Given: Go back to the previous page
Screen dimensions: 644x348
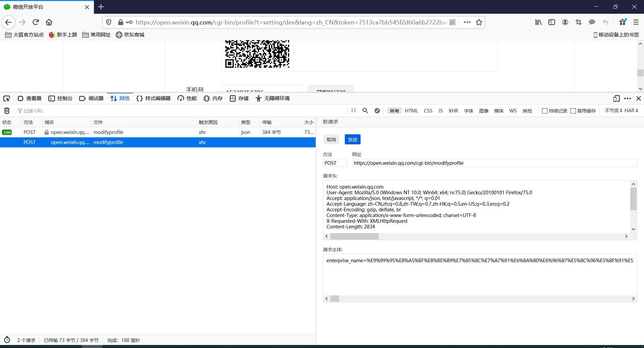Looking at the screenshot, I should [8, 22].
